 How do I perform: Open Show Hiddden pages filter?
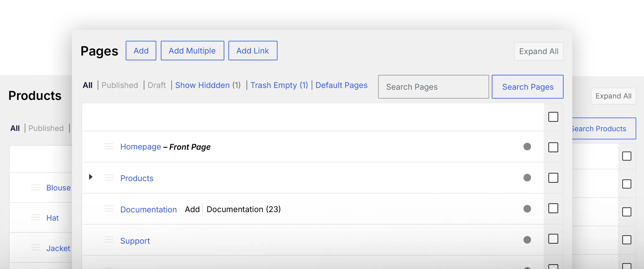[208, 85]
